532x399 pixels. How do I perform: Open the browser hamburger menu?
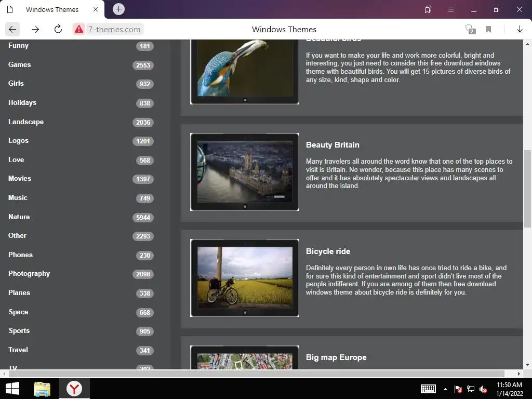451,9
